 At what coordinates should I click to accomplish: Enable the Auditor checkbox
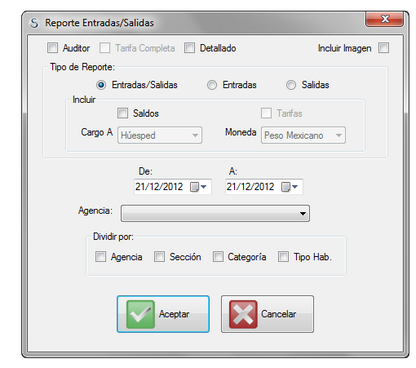(x=52, y=48)
